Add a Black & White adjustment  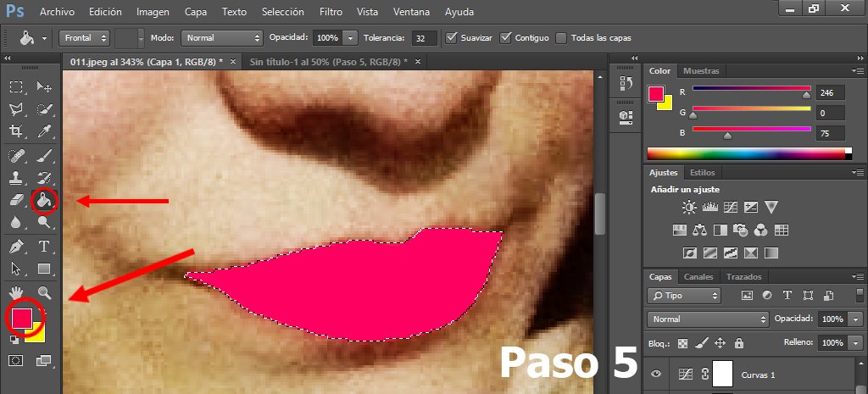pos(721,230)
